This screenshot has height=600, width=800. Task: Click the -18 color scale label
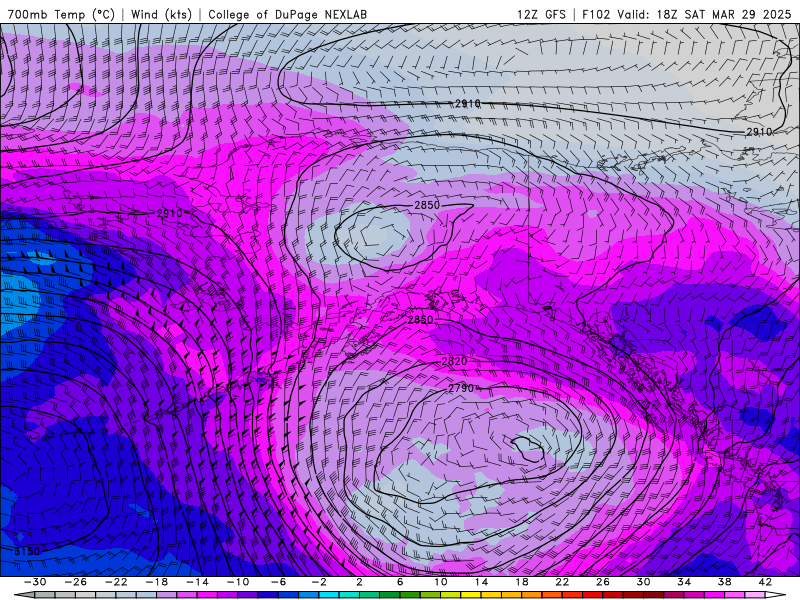coord(157,582)
